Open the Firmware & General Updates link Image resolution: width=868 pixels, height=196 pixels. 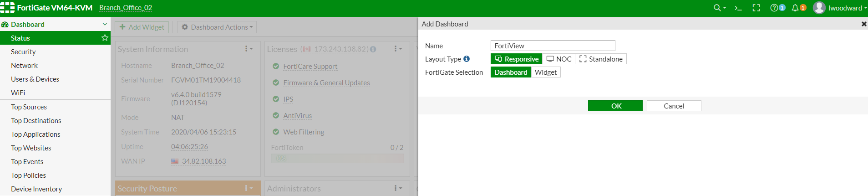click(x=326, y=83)
